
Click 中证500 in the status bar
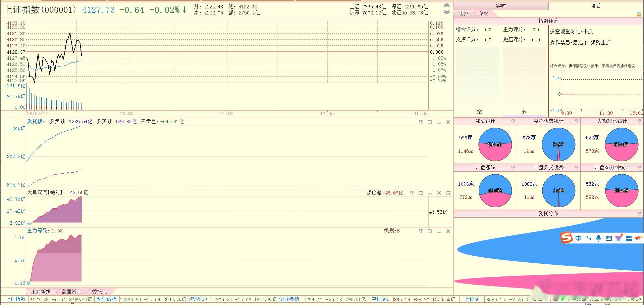point(380,299)
